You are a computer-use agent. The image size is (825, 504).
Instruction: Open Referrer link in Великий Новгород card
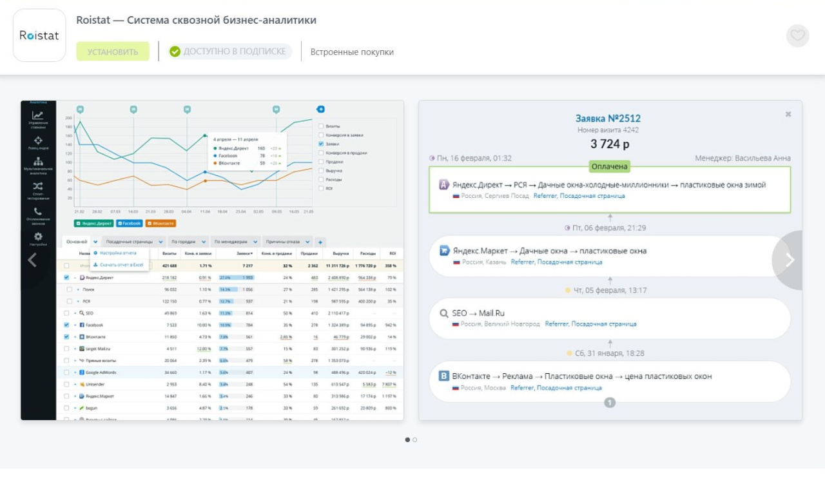pos(557,324)
